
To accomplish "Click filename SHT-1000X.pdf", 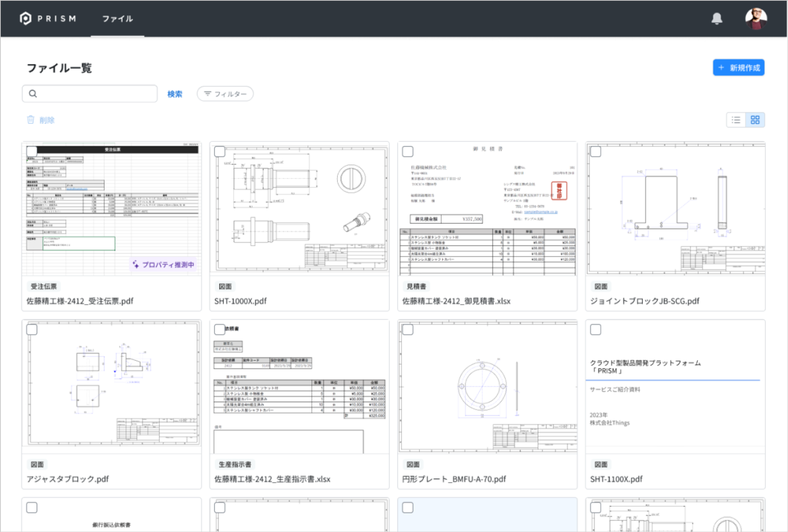I will tap(240, 301).
